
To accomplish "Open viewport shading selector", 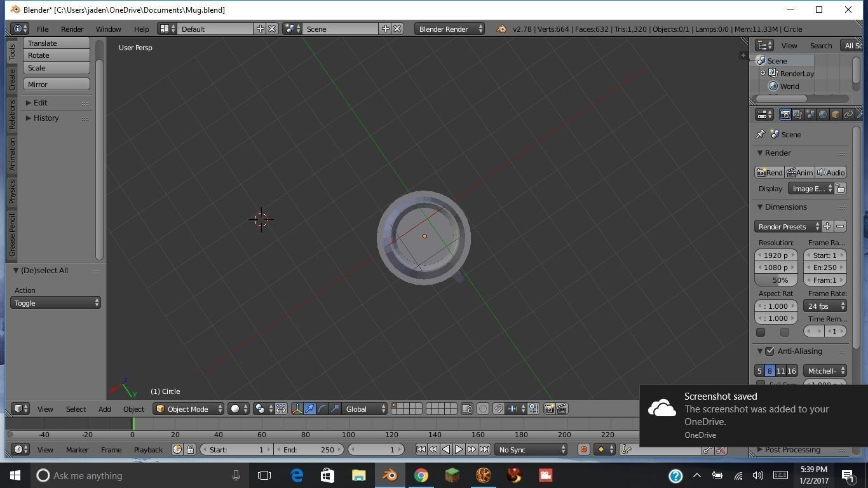I will click(239, 409).
